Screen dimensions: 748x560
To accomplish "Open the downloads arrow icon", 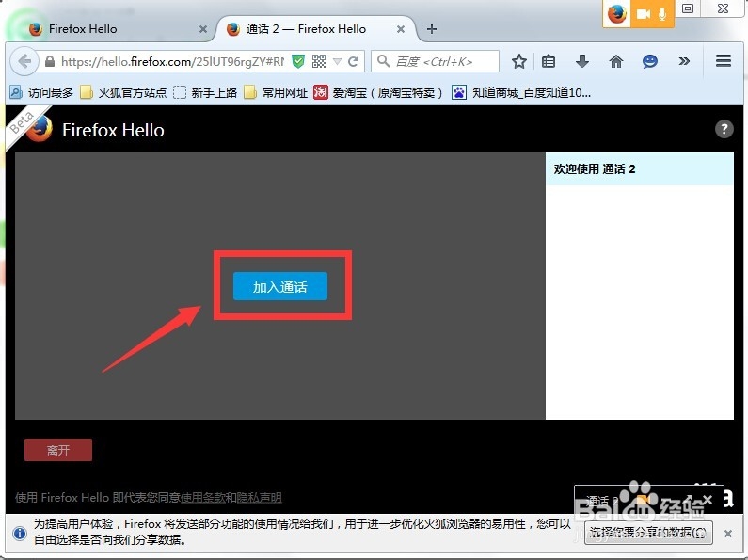I will [x=582, y=61].
